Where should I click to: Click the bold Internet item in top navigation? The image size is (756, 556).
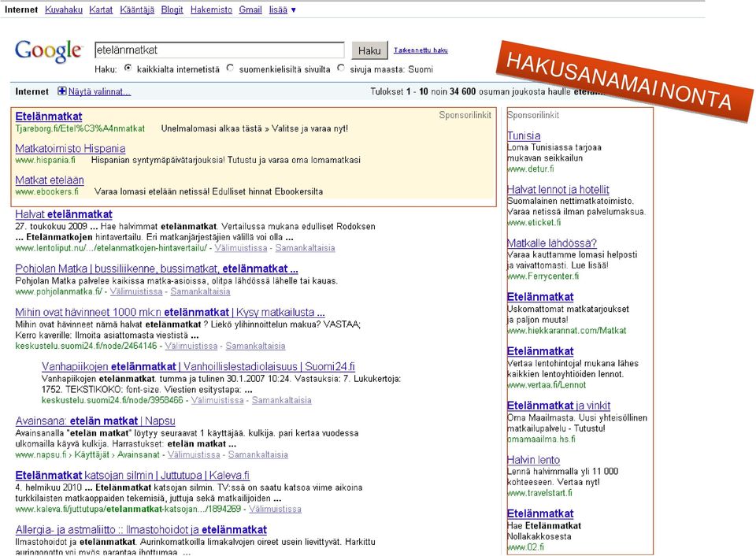pos(21,9)
